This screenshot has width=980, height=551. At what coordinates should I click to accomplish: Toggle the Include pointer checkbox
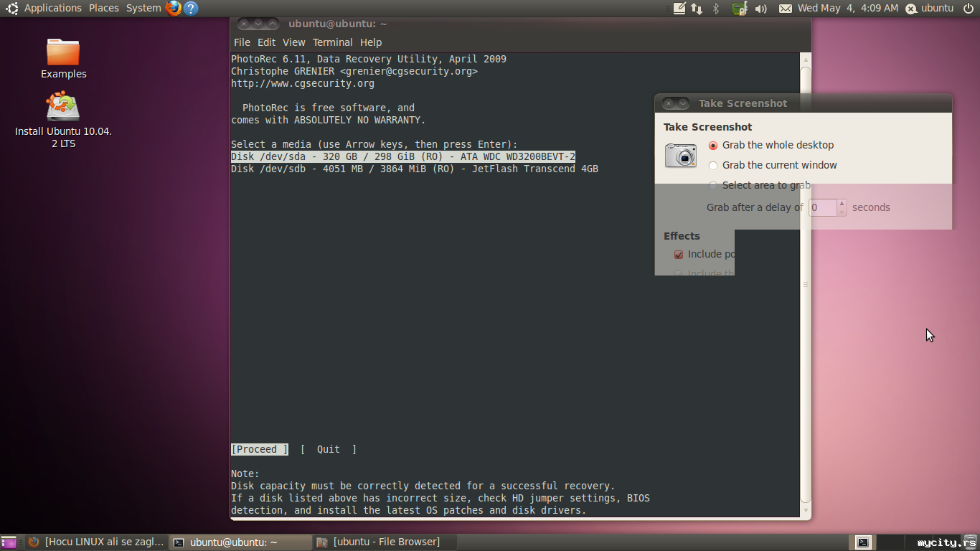coord(679,255)
